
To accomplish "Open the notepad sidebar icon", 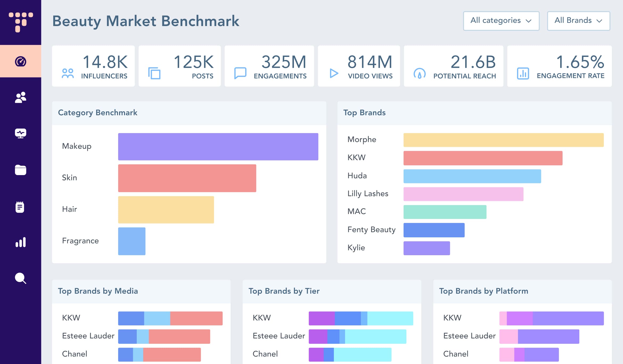I will tap(20, 207).
